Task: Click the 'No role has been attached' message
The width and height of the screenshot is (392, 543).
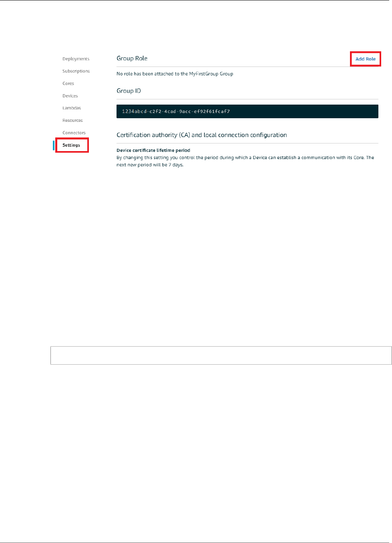Action: pyautogui.click(x=175, y=74)
